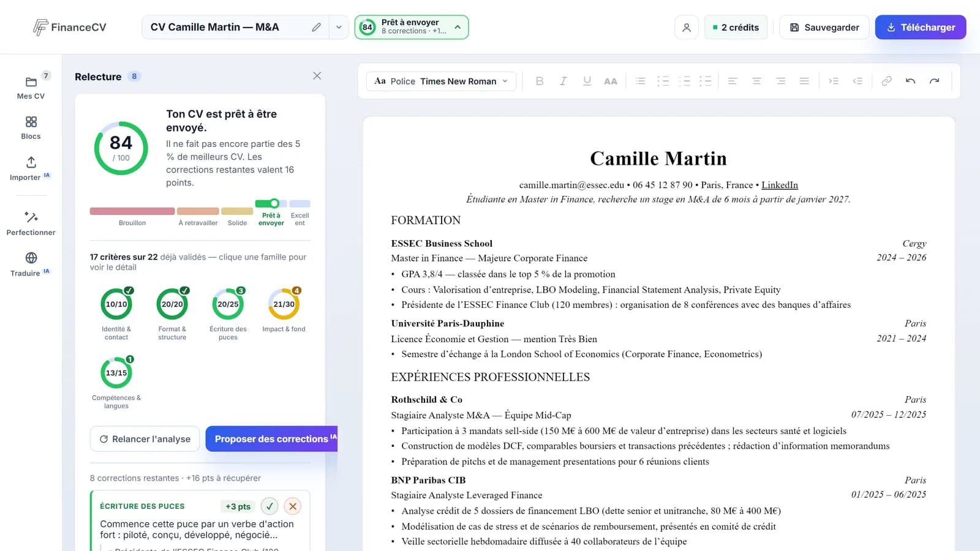This screenshot has width=980, height=551.
Task: Open Mes CV in the sidebar
Action: (31, 88)
